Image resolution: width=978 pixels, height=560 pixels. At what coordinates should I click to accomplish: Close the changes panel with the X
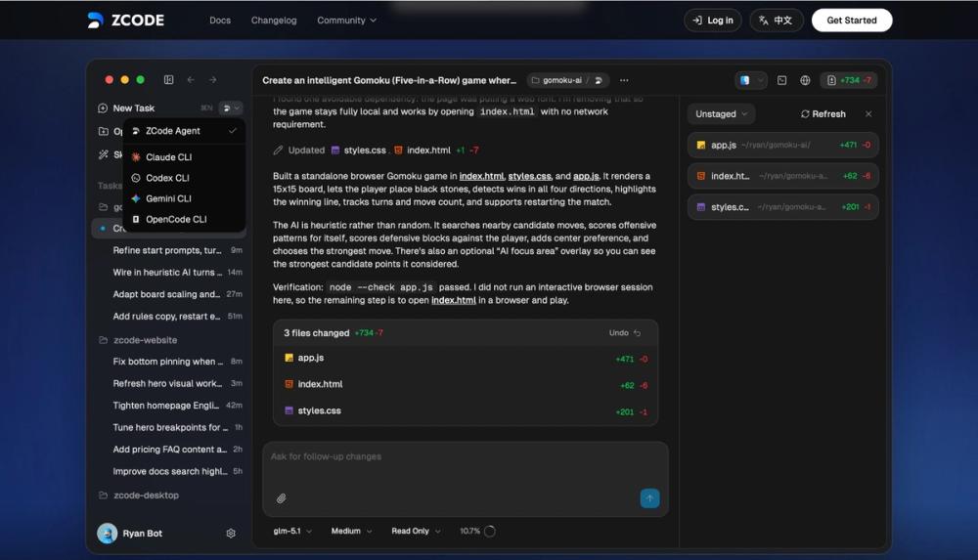(x=868, y=114)
